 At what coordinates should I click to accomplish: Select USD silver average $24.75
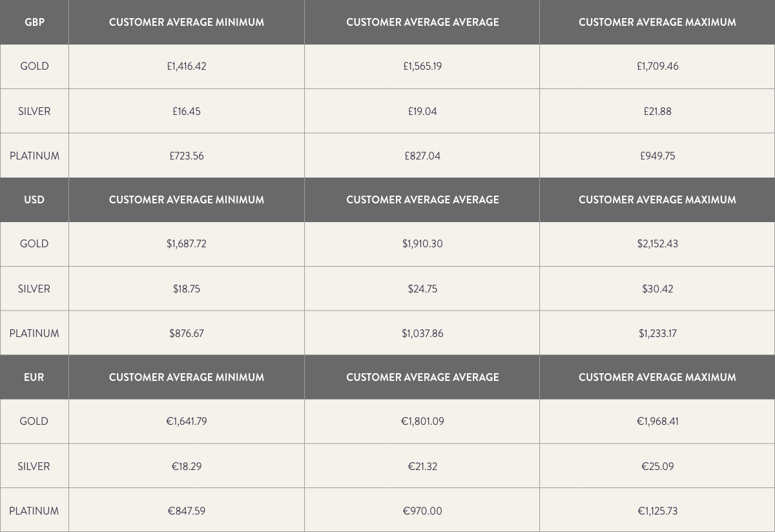(x=422, y=289)
